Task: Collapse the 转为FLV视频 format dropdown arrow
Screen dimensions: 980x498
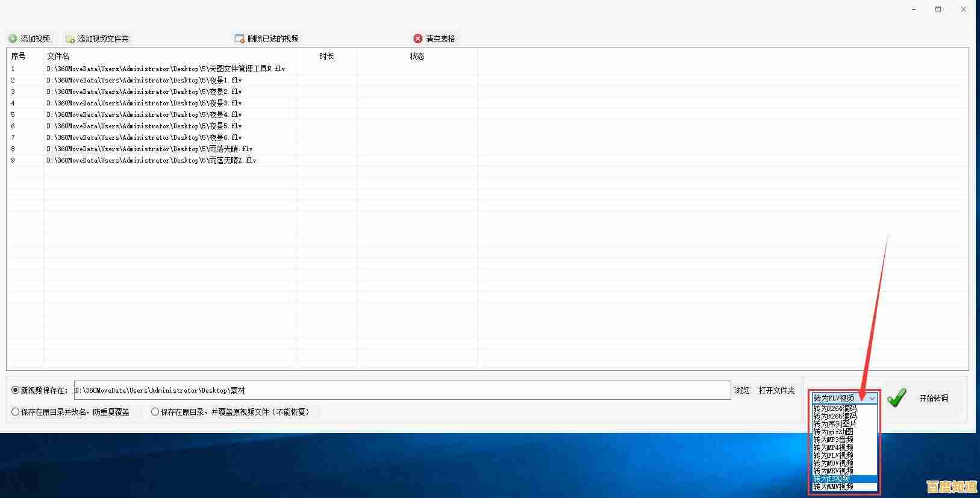Action: click(872, 398)
